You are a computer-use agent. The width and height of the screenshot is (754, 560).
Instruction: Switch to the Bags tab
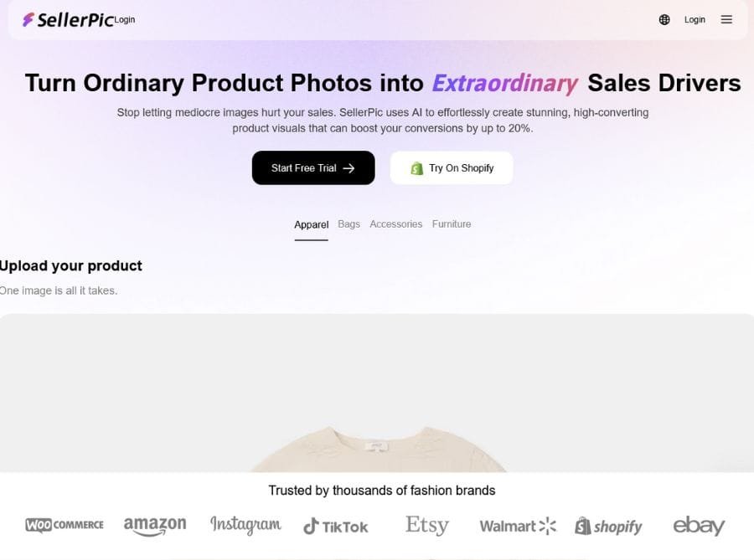point(349,224)
